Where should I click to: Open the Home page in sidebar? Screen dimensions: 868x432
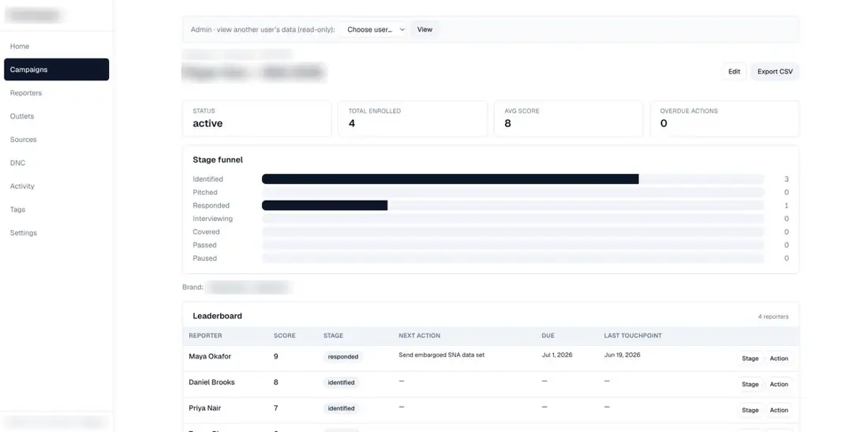(x=56, y=47)
